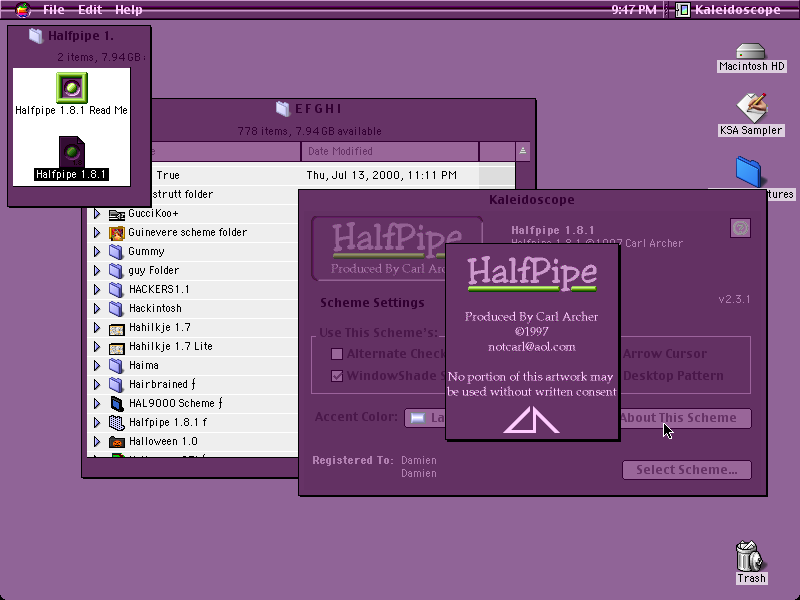Toggle the Alternate Check checkbox

(x=337, y=354)
